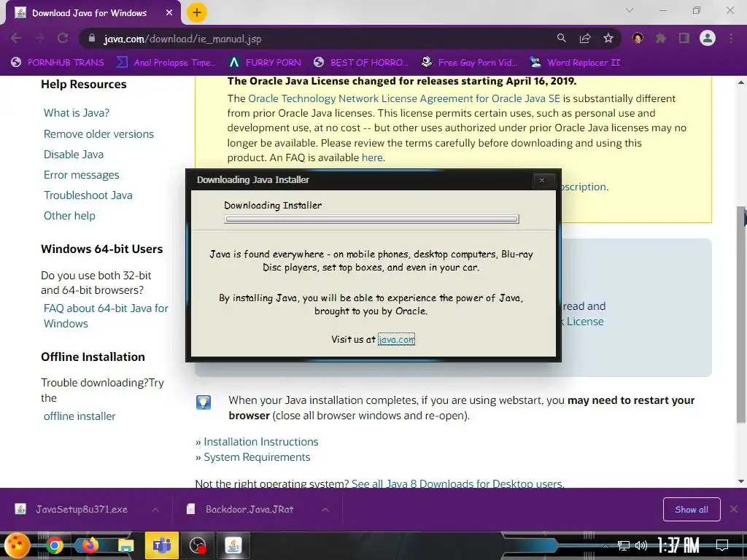
Task: Open the browser profile avatar
Action: 708,38
